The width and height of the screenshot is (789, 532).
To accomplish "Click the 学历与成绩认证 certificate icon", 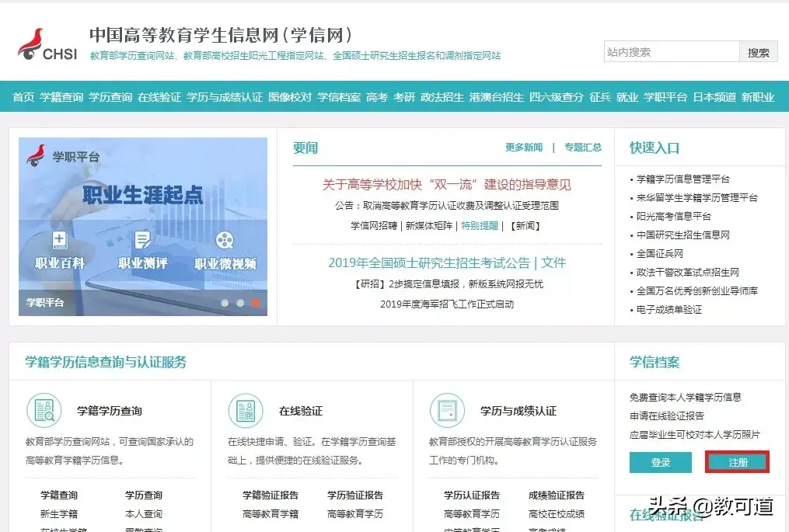I will [x=447, y=411].
